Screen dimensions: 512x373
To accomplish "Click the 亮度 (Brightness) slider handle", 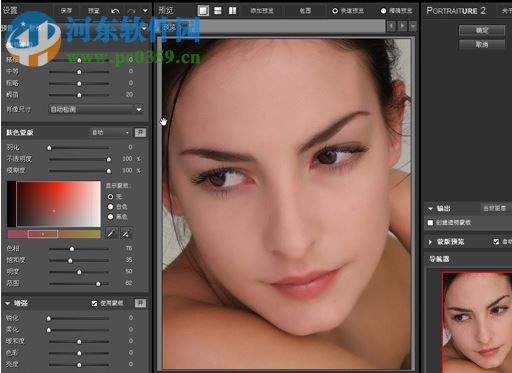I will [79, 365].
